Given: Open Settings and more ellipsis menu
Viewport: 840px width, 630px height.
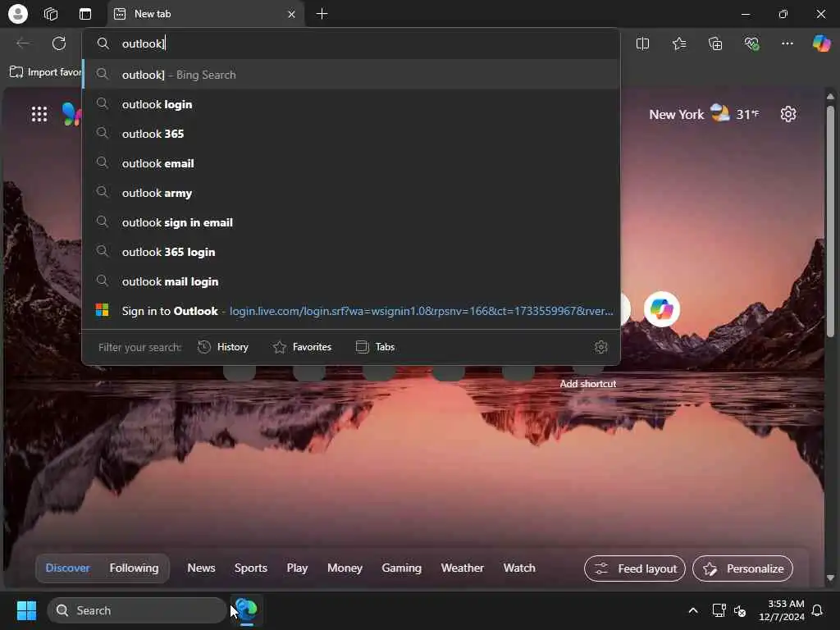Looking at the screenshot, I should tap(787, 43).
